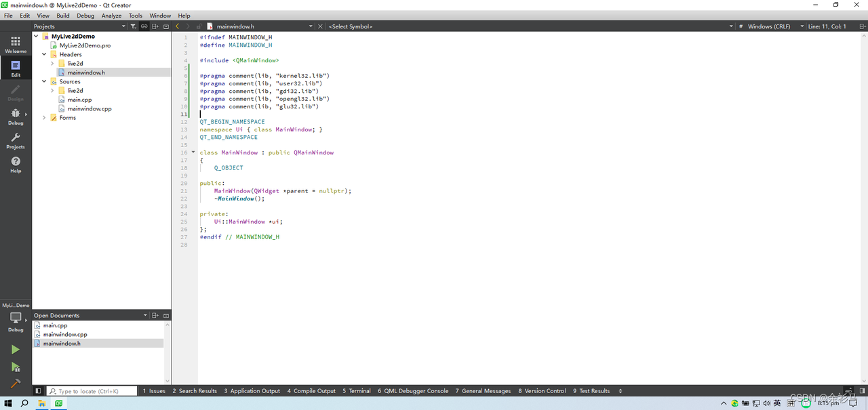The height and width of the screenshot is (410, 868).
Task: Open the View menu
Action: (x=43, y=16)
